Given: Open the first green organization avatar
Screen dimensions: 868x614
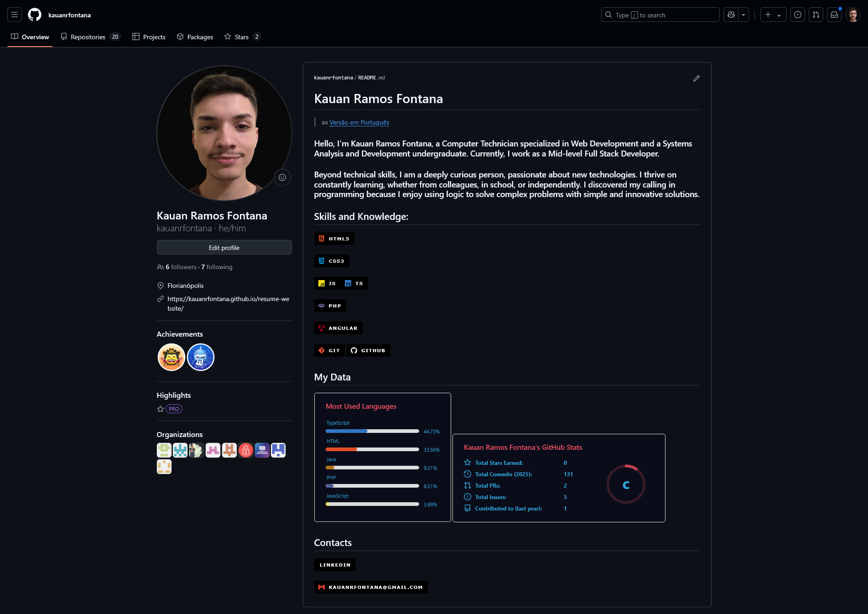Looking at the screenshot, I should pos(164,450).
